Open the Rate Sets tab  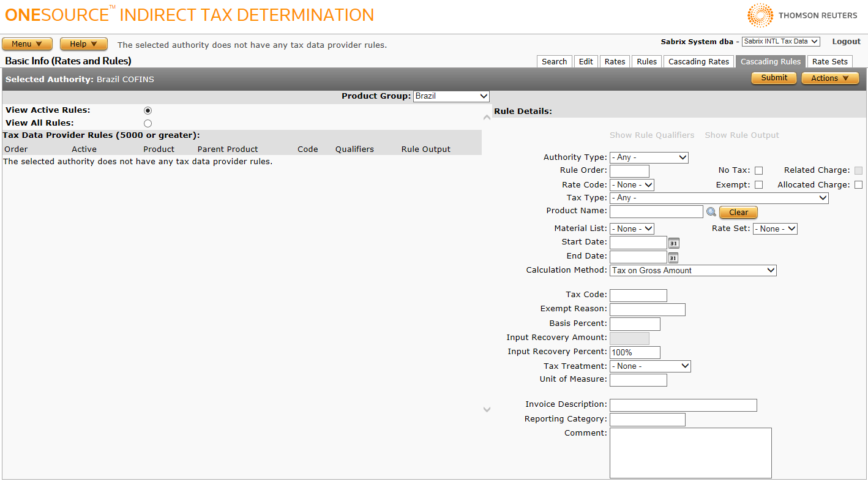coord(829,62)
